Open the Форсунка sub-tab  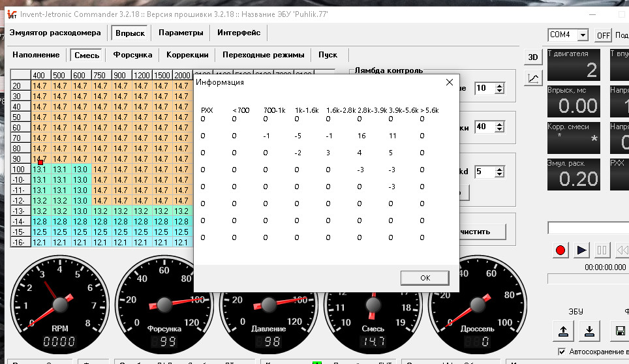pos(132,55)
